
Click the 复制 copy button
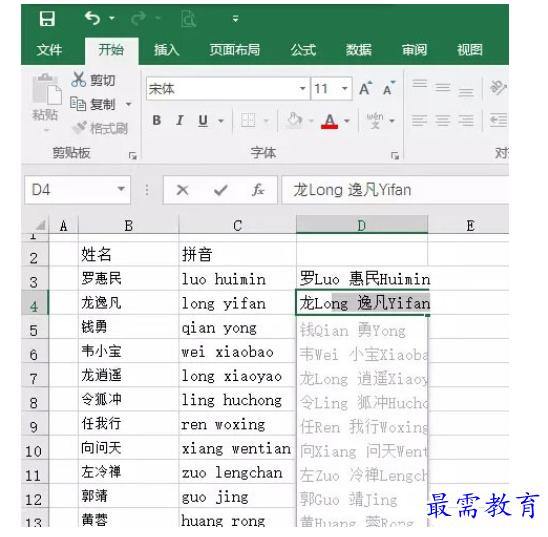(x=93, y=104)
